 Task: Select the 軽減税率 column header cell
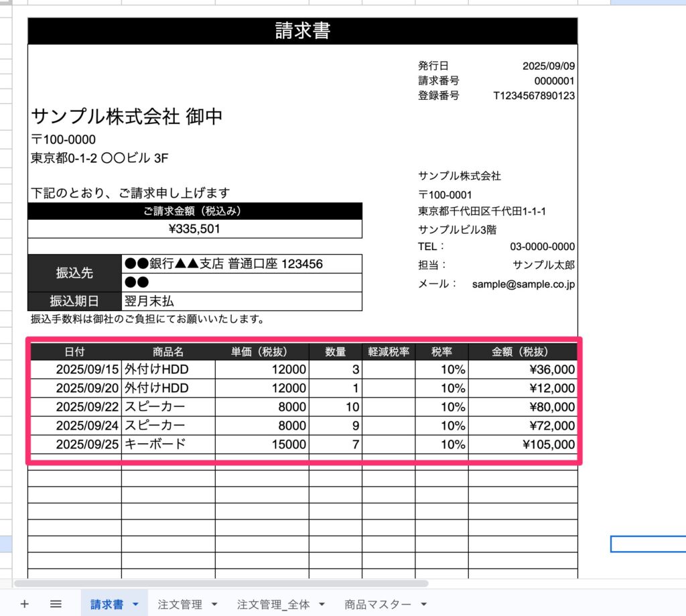pos(389,352)
